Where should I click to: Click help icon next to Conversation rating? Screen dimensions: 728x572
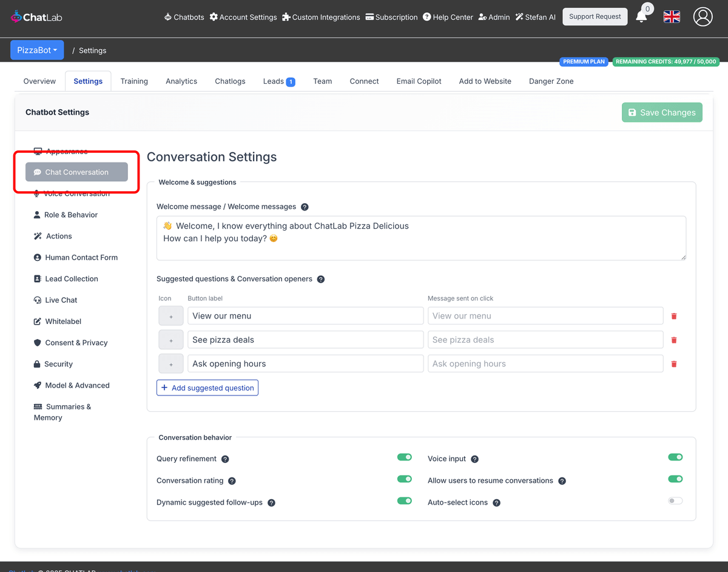coord(232,481)
